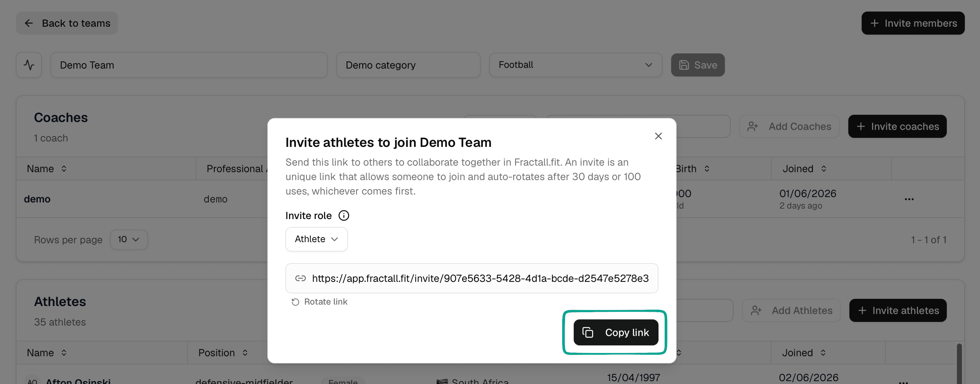Edit the Demo category field
This screenshot has width=980, height=384.
click(408, 65)
